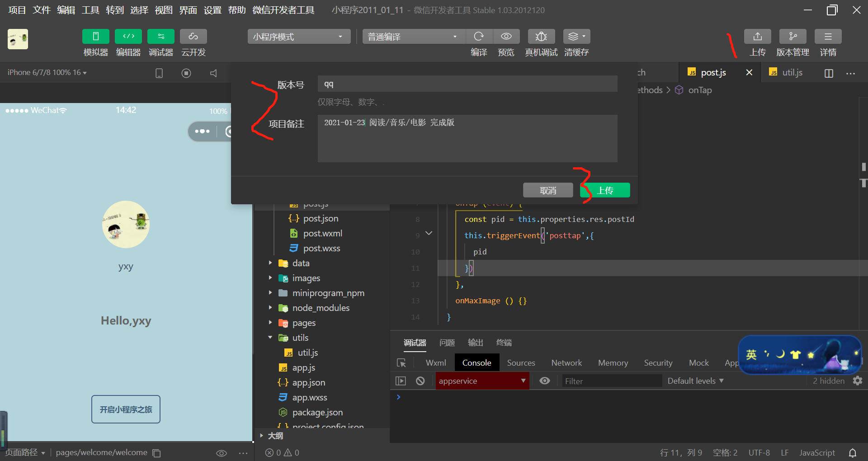
Task: Open the 设置 menu
Action: [212, 10]
